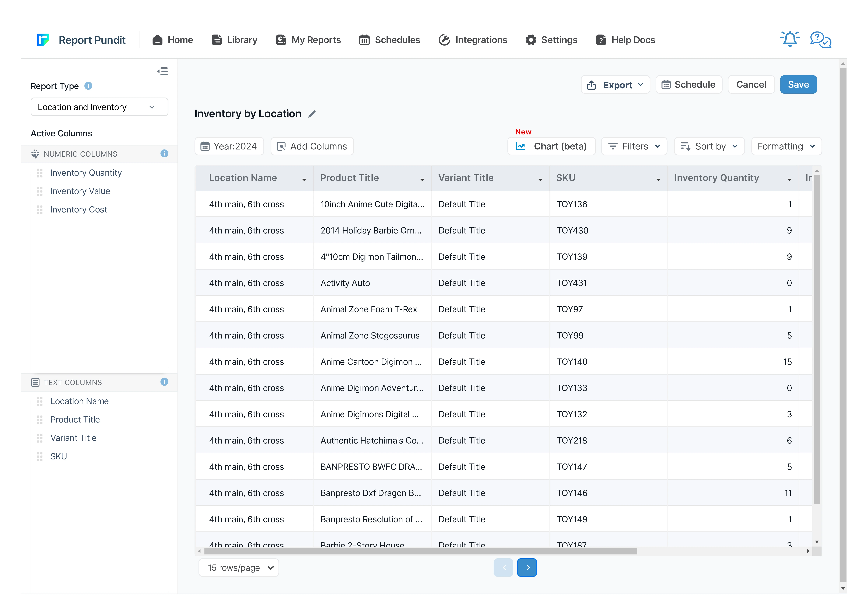
Task: Click the Report Pundit logo
Action: 43,40
